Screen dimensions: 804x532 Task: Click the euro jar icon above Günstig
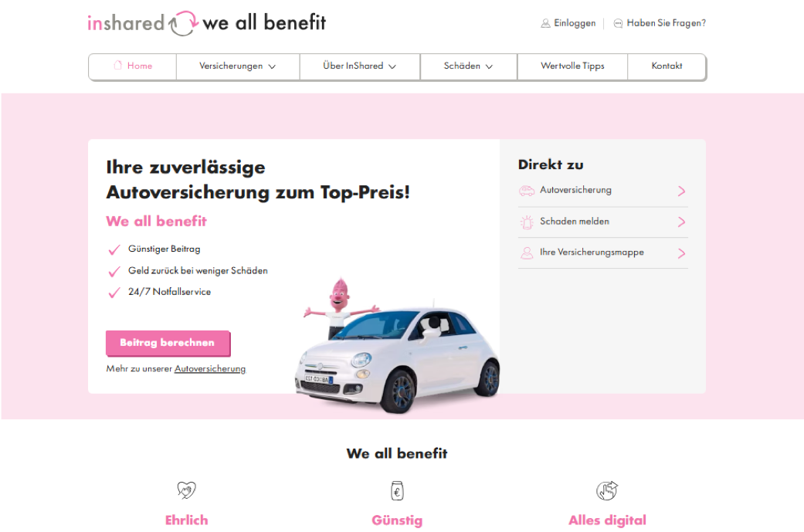[x=398, y=490]
